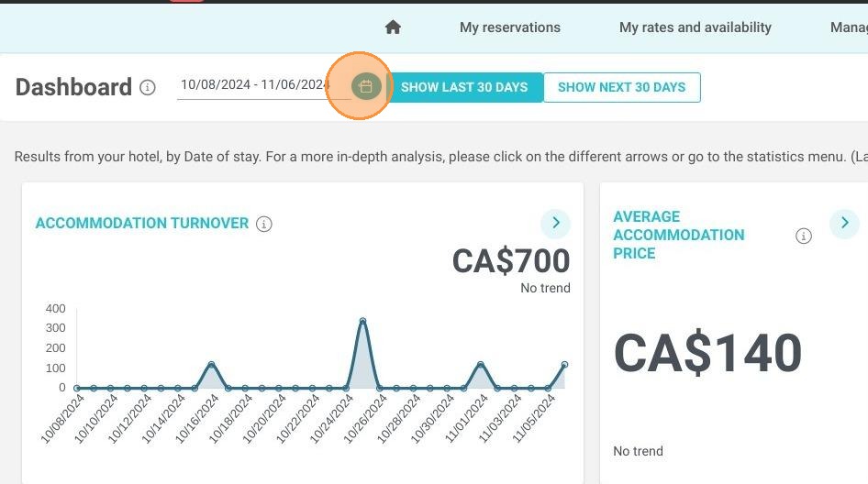Click "No trend" under CA$140
The height and width of the screenshot is (484, 868).
pyautogui.click(x=638, y=451)
